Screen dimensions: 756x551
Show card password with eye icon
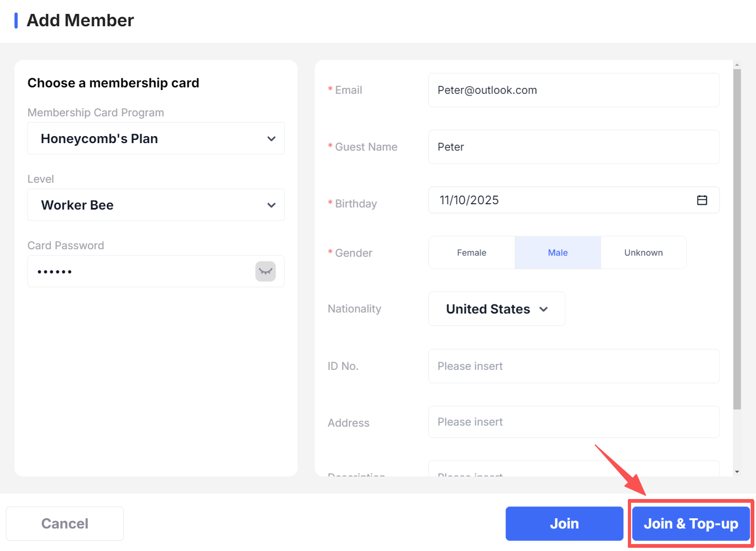(x=265, y=271)
